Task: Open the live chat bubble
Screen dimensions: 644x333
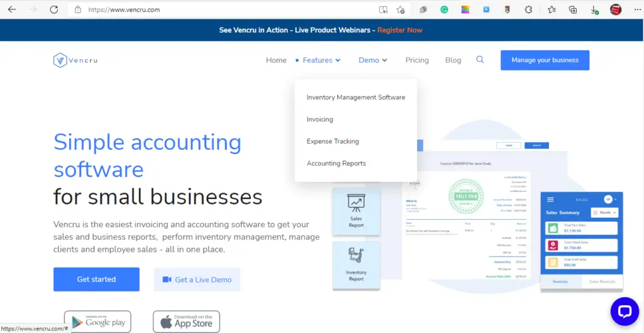Action: (625, 311)
